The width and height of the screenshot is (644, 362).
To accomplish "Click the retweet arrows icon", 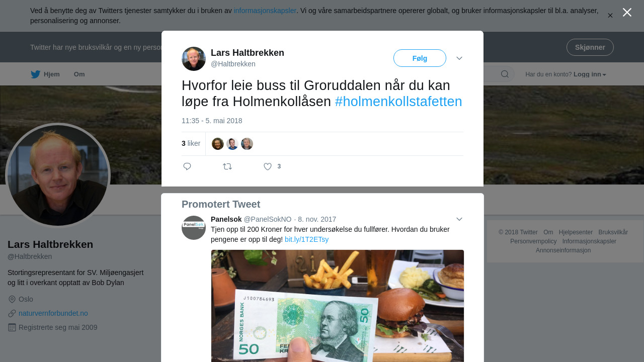I will [x=227, y=166].
